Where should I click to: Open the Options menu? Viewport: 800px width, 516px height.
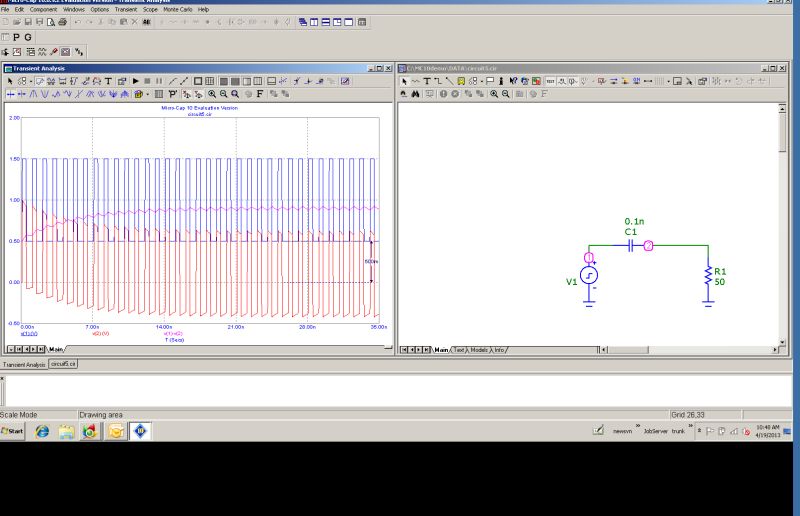click(x=99, y=9)
